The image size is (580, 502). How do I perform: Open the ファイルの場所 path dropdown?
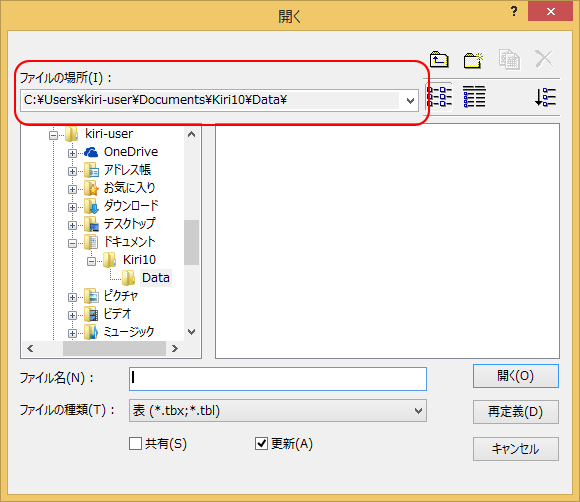(x=410, y=100)
